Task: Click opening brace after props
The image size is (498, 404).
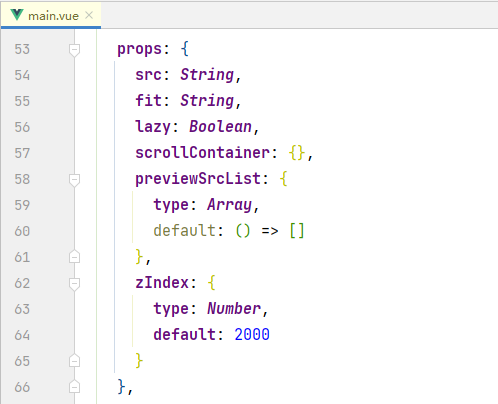Action: pyautogui.click(x=185, y=49)
